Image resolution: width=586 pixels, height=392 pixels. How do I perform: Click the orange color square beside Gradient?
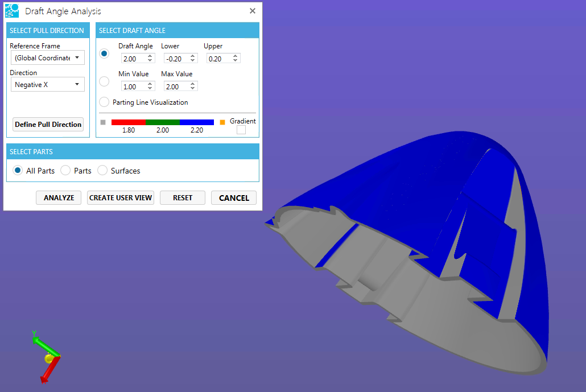tap(222, 122)
